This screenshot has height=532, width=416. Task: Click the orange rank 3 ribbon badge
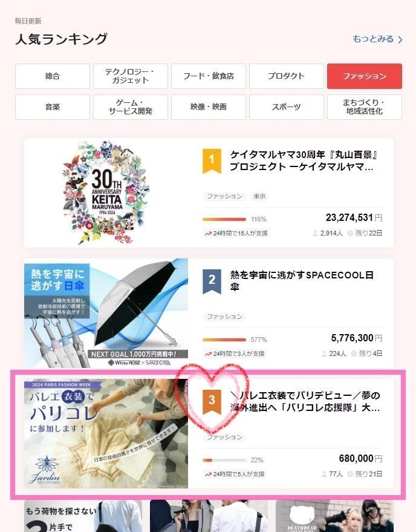click(212, 402)
